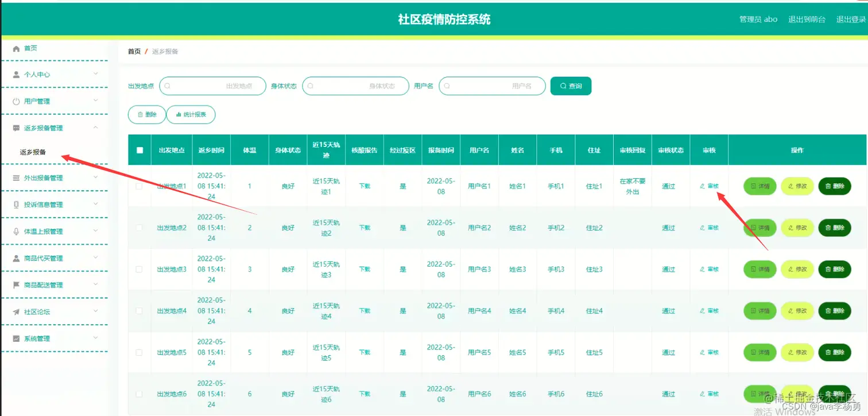Click the 删除 button above the table
This screenshot has height=416, width=868.
pos(147,114)
